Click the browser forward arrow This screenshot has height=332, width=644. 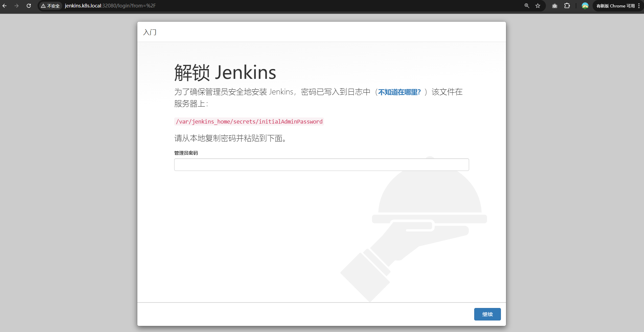[17, 6]
